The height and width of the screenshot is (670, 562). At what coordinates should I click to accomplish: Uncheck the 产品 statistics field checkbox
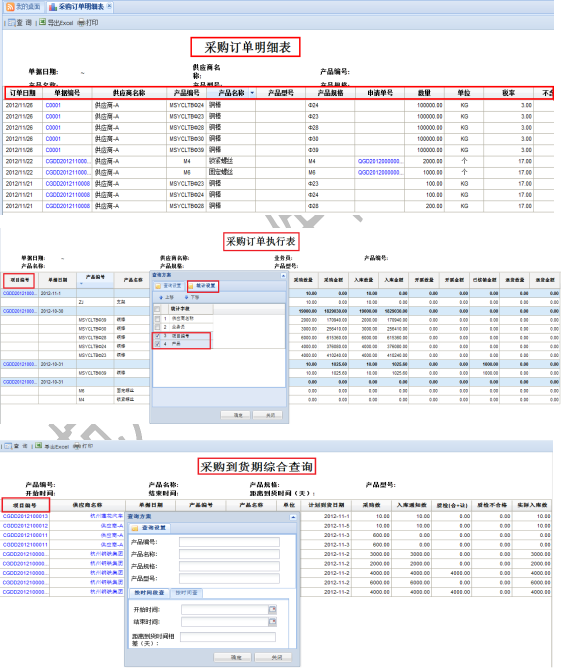click(157, 344)
